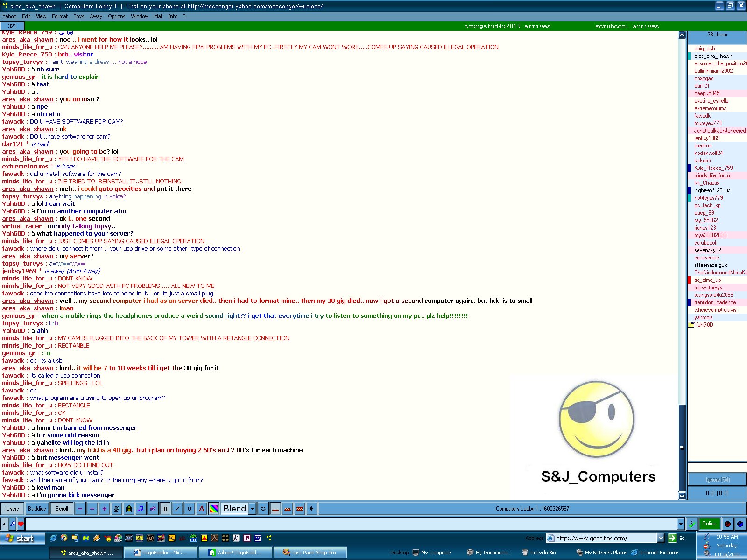The width and height of the screenshot is (747, 560).
Task: Open My Computer from desktop toolbar
Action: [432, 553]
